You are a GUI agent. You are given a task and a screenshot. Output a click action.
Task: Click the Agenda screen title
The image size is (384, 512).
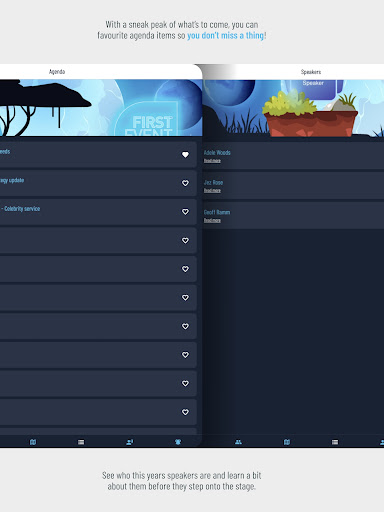coord(57,72)
